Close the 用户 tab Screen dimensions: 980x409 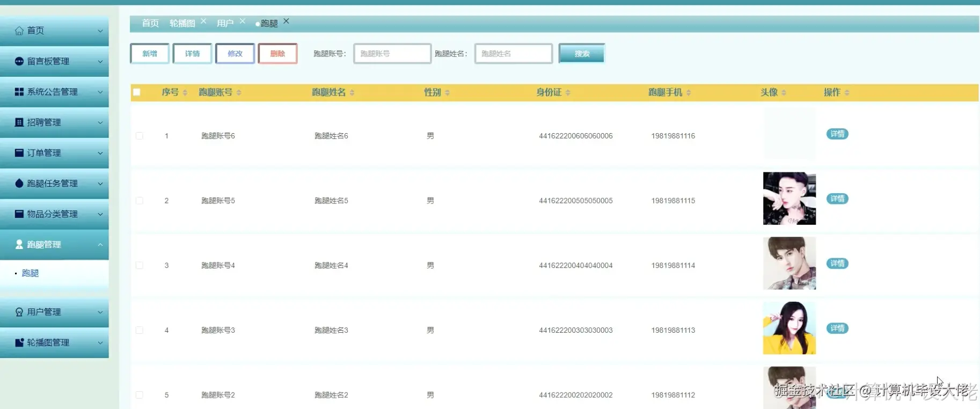[243, 21]
